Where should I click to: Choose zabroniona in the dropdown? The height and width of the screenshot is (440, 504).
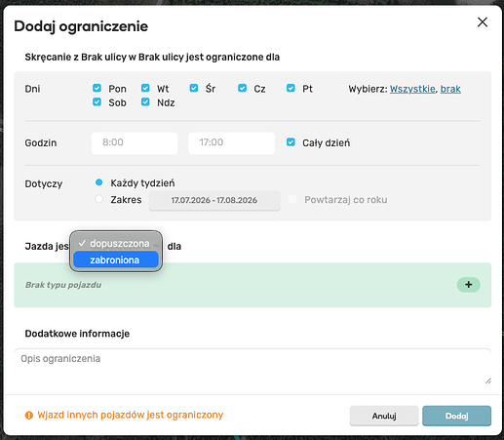pos(116,260)
